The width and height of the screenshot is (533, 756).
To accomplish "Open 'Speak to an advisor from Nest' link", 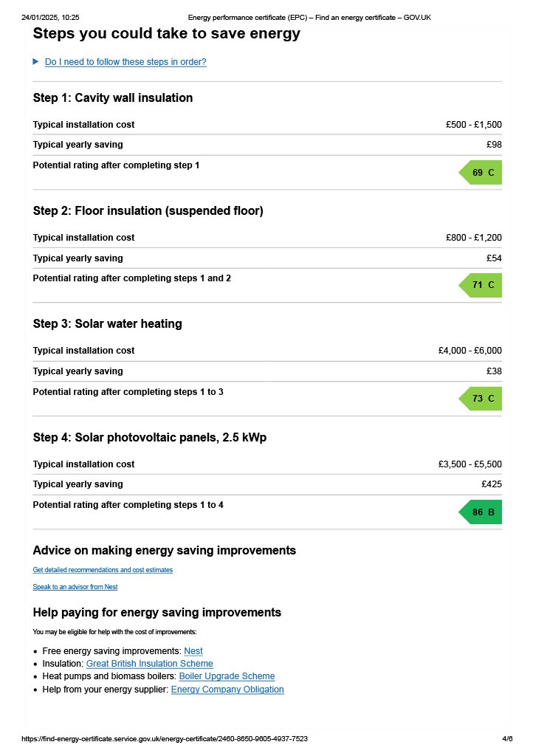I will coord(75,587).
